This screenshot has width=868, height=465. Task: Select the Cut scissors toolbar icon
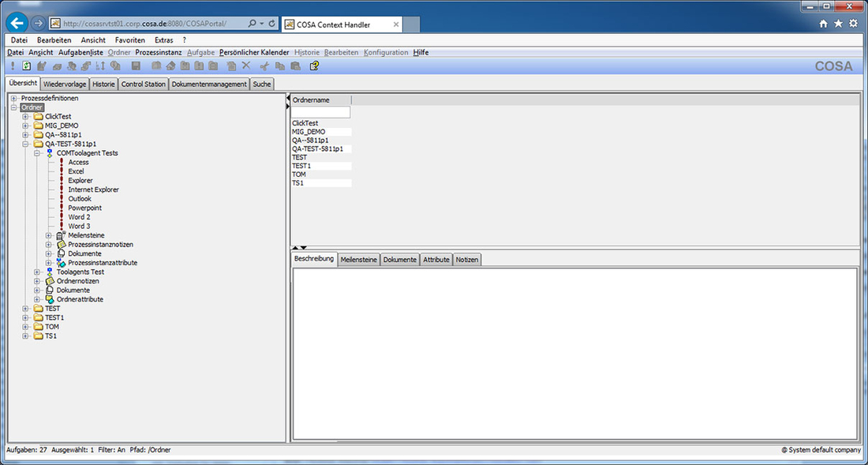(264, 66)
